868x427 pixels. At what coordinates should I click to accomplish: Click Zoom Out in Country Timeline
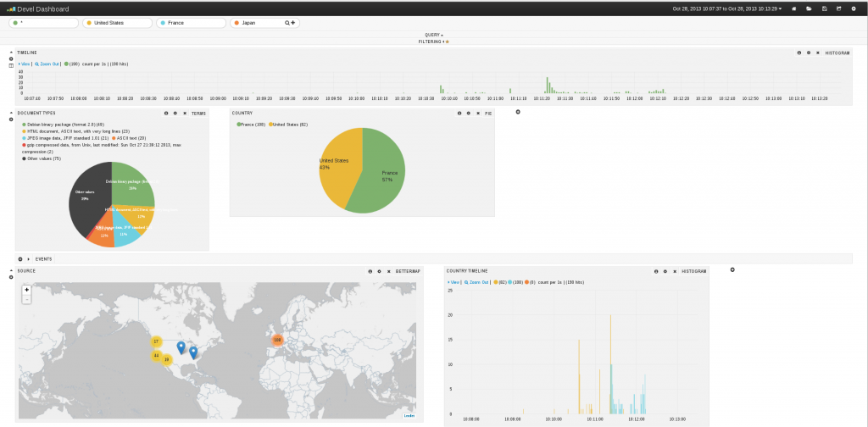[x=476, y=283]
